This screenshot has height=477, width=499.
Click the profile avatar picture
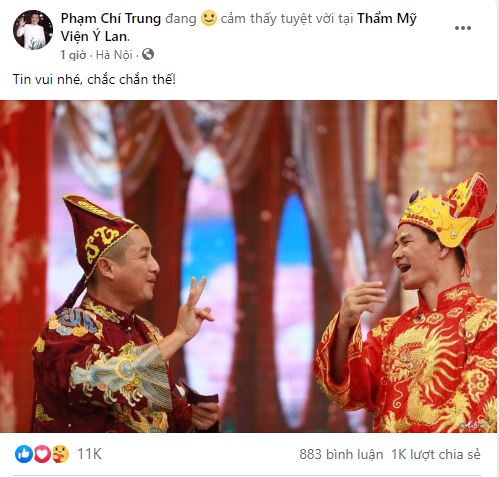(33, 30)
